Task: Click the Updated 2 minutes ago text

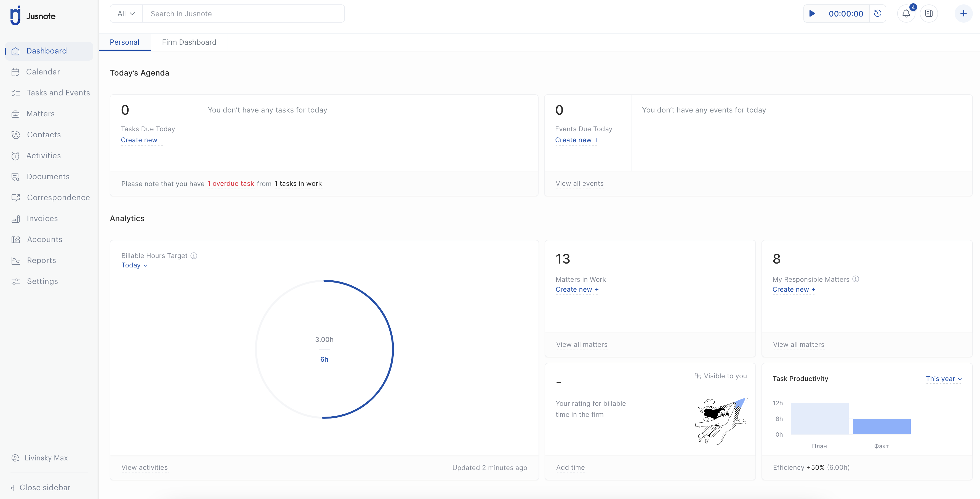Action: (x=490, y=468)
